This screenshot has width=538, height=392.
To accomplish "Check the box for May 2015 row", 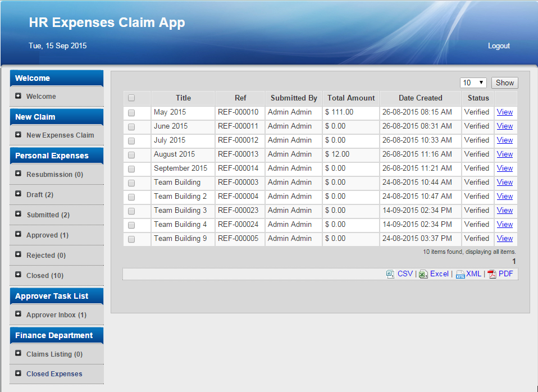I will click(x=131, y=112).
